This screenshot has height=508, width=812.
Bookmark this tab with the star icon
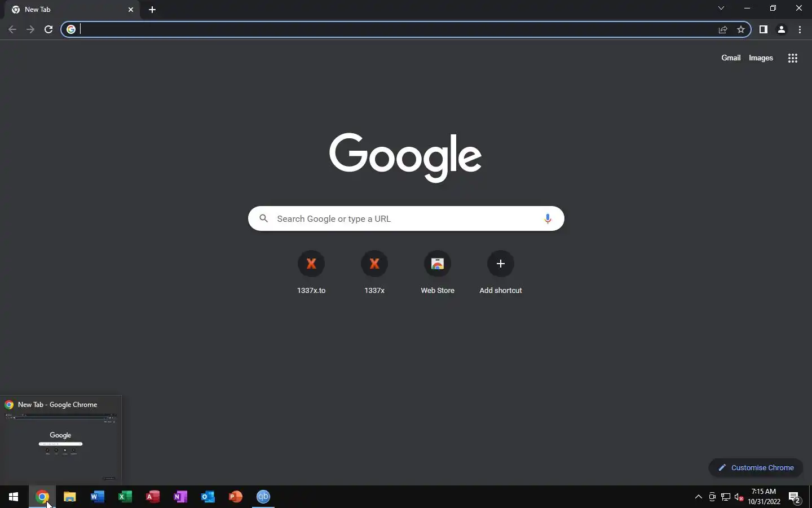tap(741, 29)
